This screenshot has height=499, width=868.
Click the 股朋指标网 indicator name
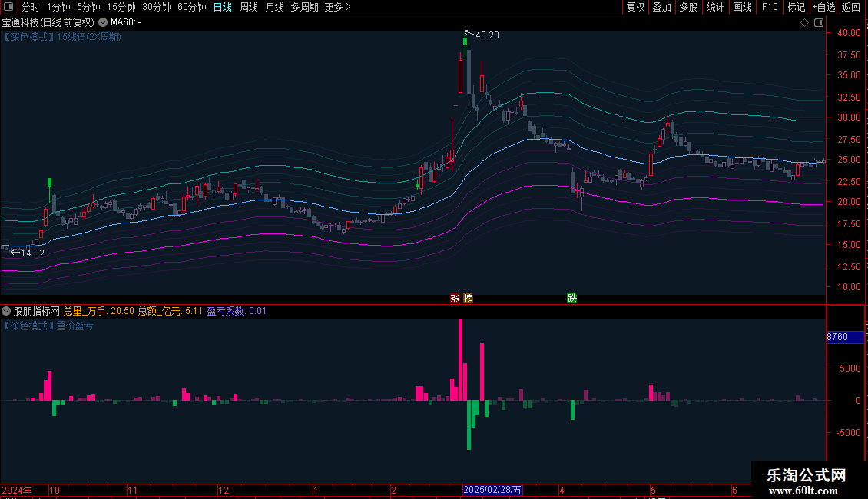pyautogui.click(x=37, y=311)
